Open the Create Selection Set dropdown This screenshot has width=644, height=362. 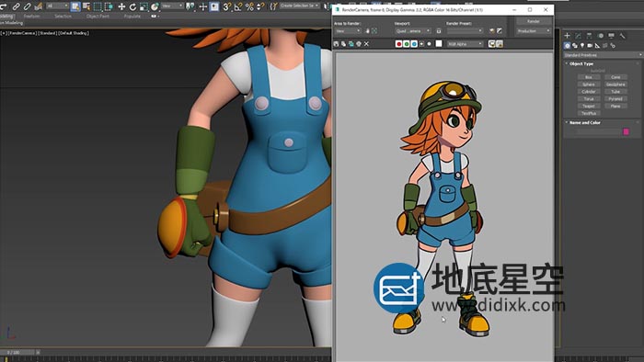click(x=299, y=6)
